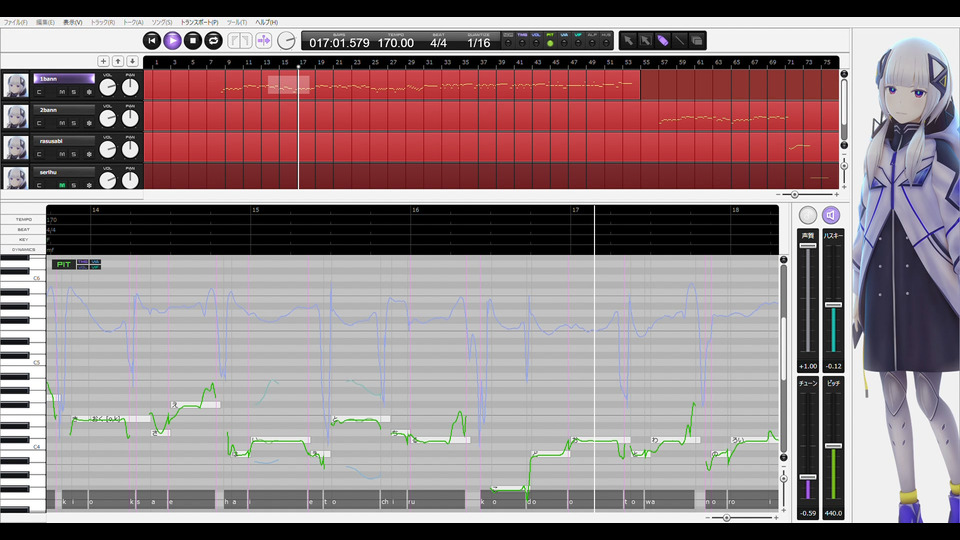Return playback to the beginning
The image size is (960, 540).
click(x=152, y=40)
